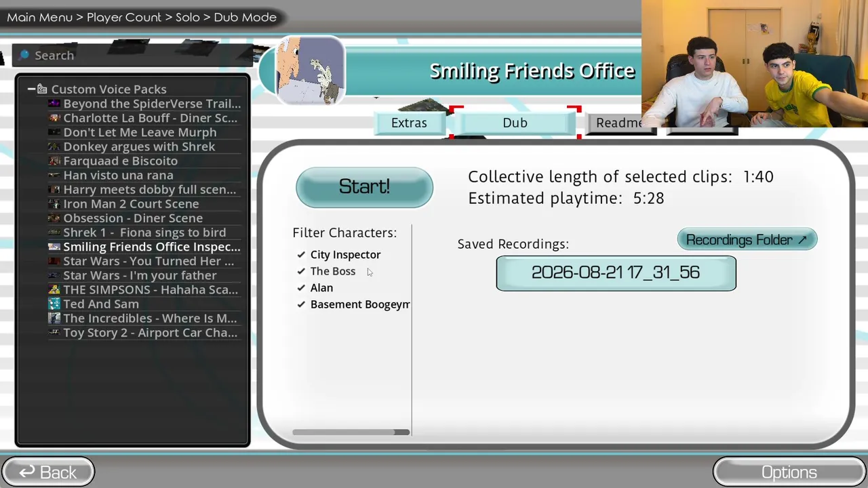Screen dimensions: 868x488
Task: Click the Star Wars I'm your father thumbnail icon
Action: (54, 275)
